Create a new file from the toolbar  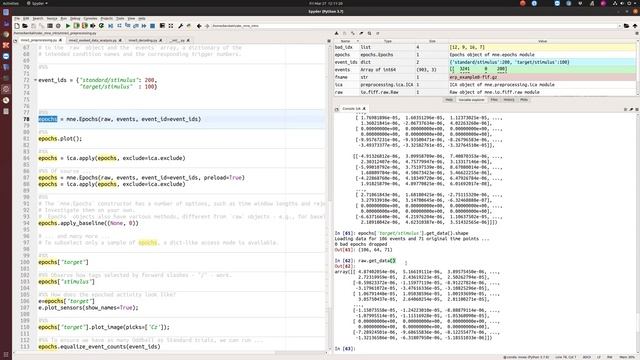point(17,26)
